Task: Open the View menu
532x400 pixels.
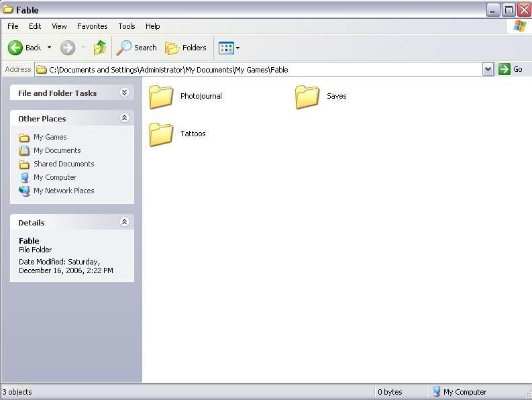Action: click(59, 26)
